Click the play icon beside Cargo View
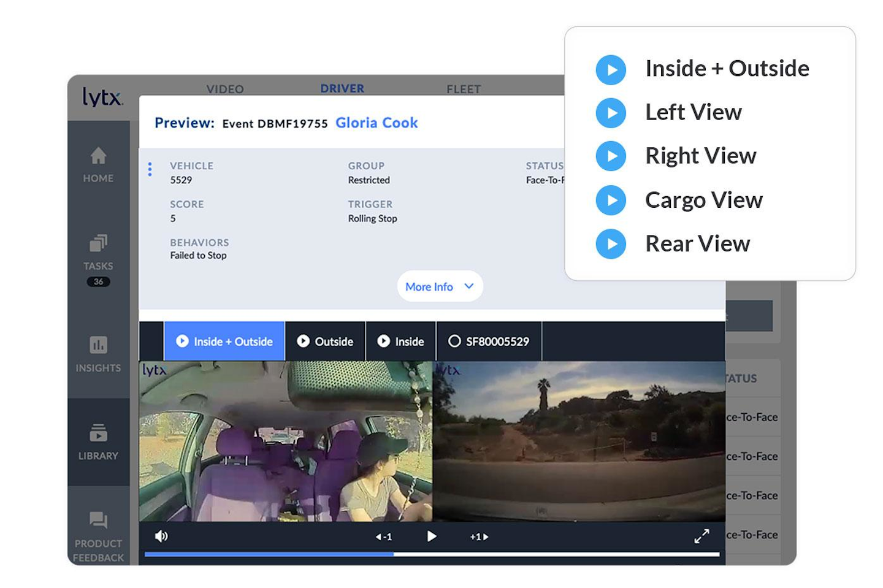The width and height of the screenshot is (883, 588). click(x=611, y=200)
